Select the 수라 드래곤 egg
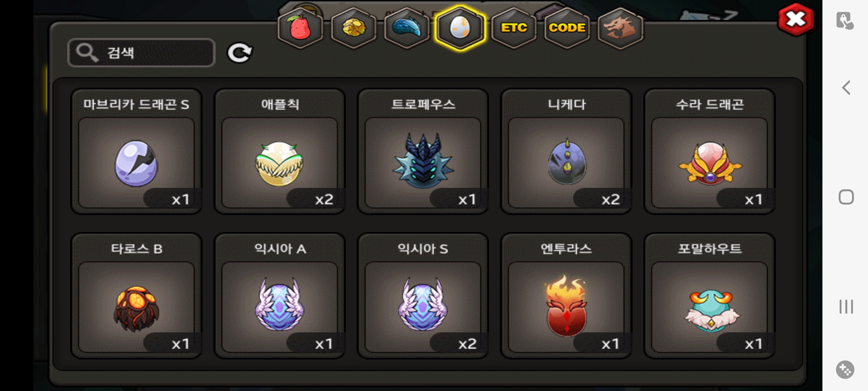868x391 pixels. pos(709,151)
